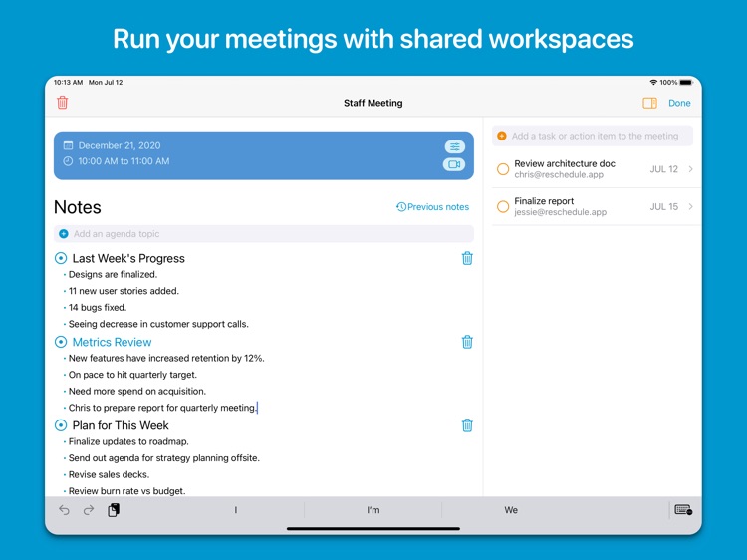Screen dimensions: 747x560
Task: Select the Metrics Review heading
Action: (112, 342)
